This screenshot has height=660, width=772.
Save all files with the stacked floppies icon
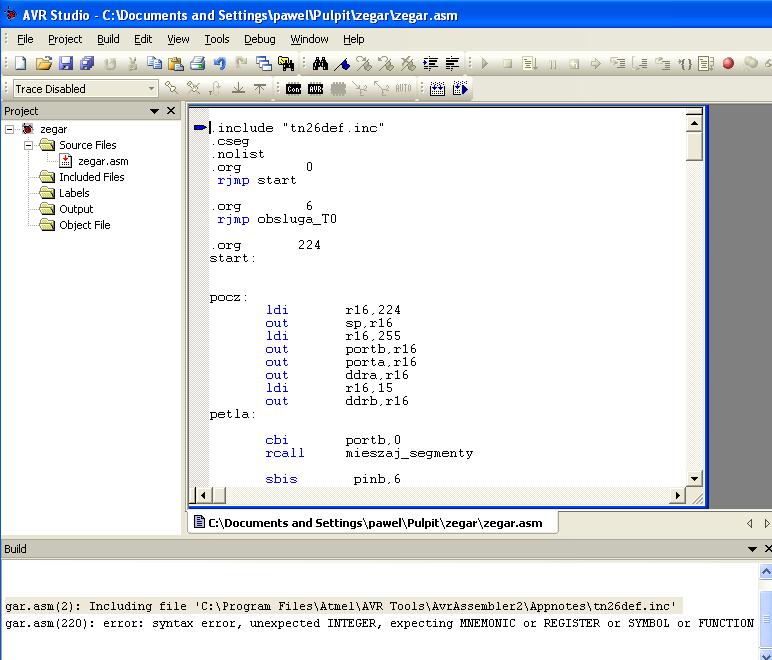click(87, 63)
